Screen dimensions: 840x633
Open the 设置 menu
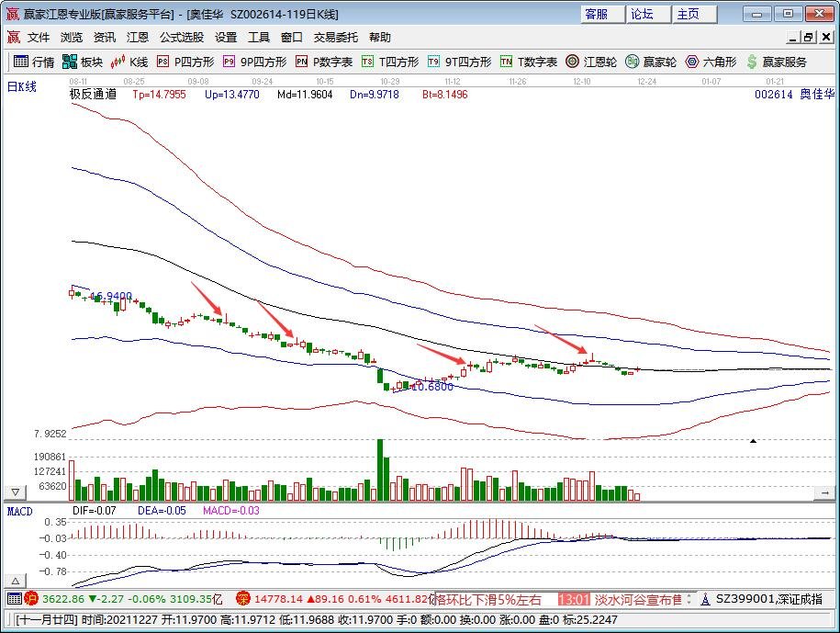pos(226,37)
